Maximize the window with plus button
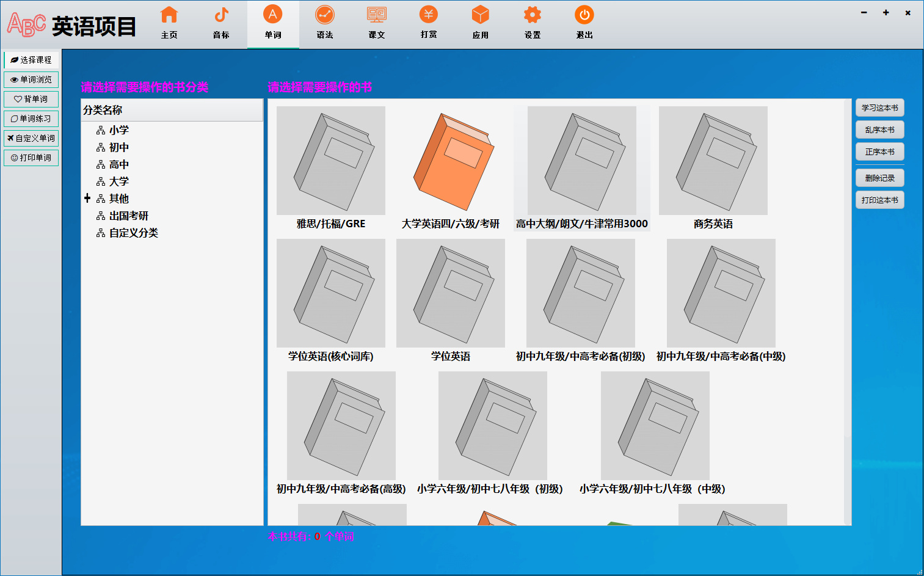Screen dimensions: 924x576 (x=886, y=12)
